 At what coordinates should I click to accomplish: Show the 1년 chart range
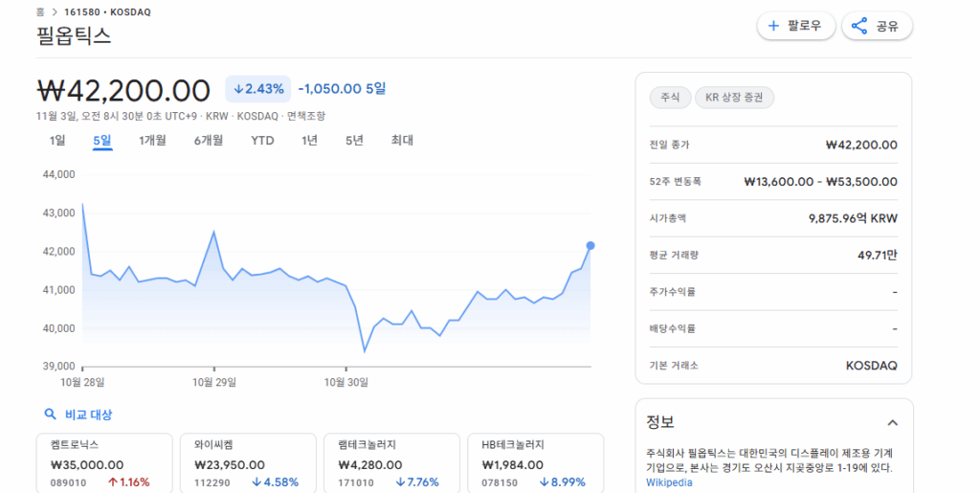click(309, 141)
